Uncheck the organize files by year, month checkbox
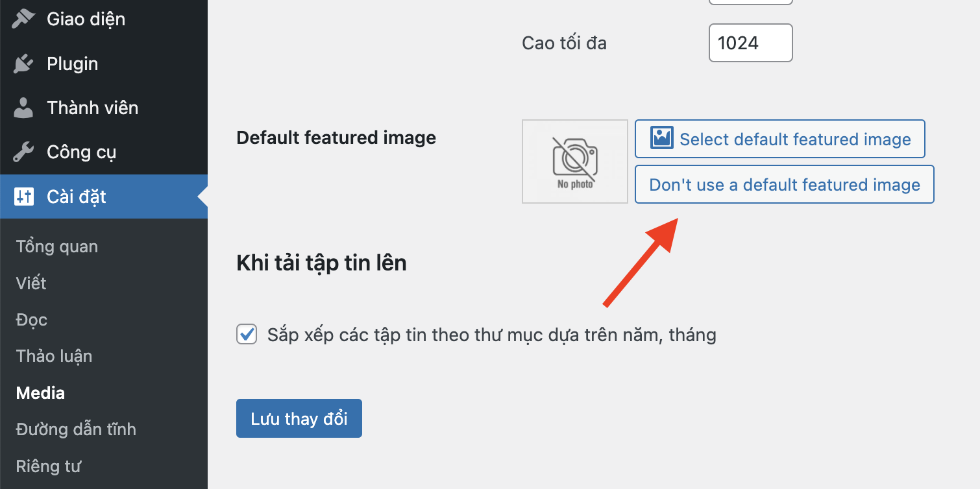Image resolution: width=980 pixels, height=489 pixels. 247,335
